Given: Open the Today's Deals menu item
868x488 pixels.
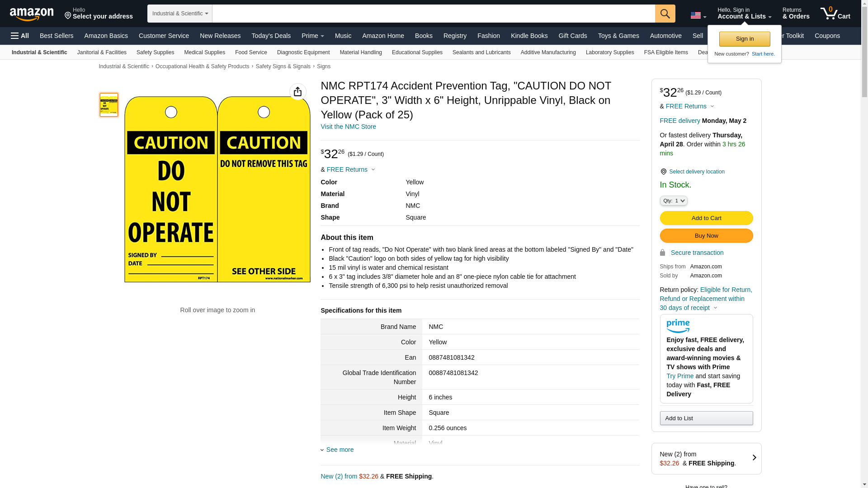Looking at the screenshot, I should [x=271, y=36].
